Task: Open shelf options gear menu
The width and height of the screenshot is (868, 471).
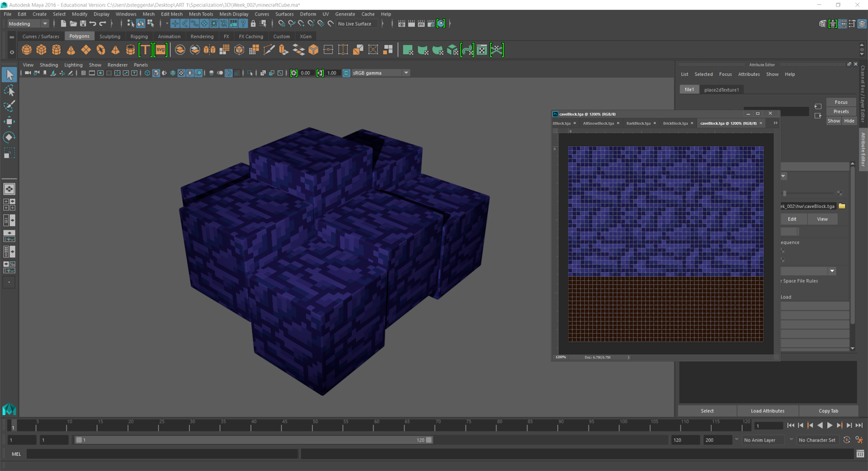Action: pos(11,52)
